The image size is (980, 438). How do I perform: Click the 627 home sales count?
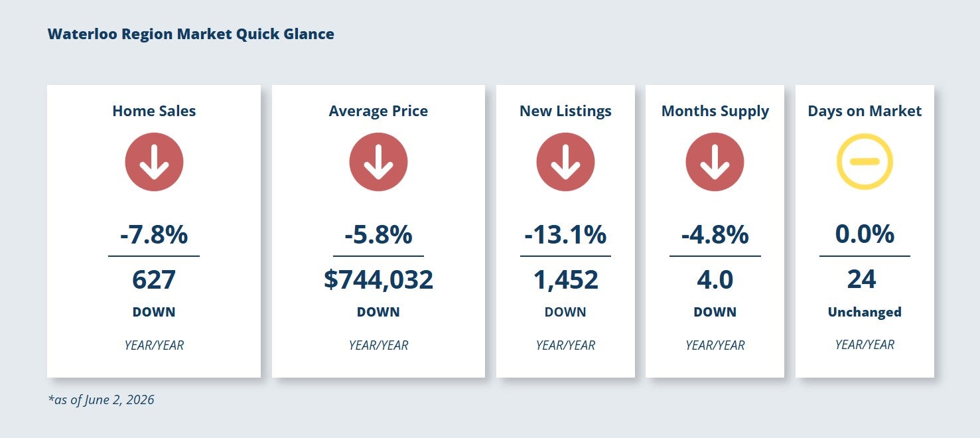[154, 279]
